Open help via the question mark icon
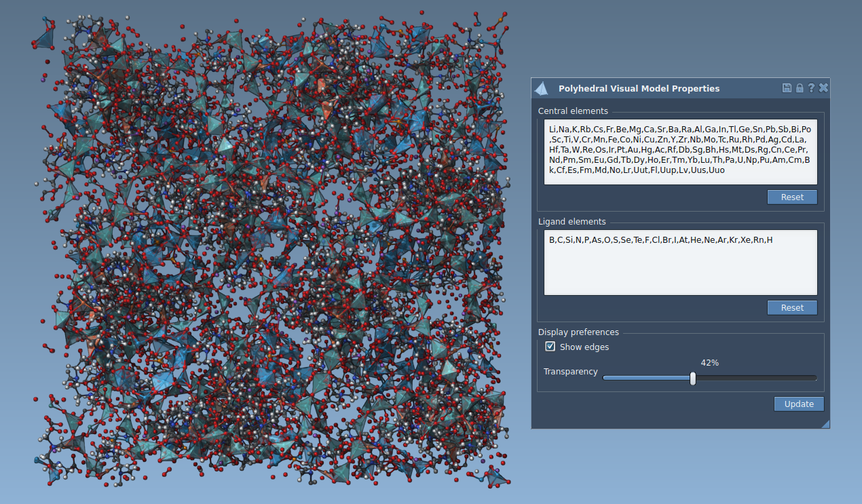The height and width of the screenshot is (504, 862). [811, 88]
